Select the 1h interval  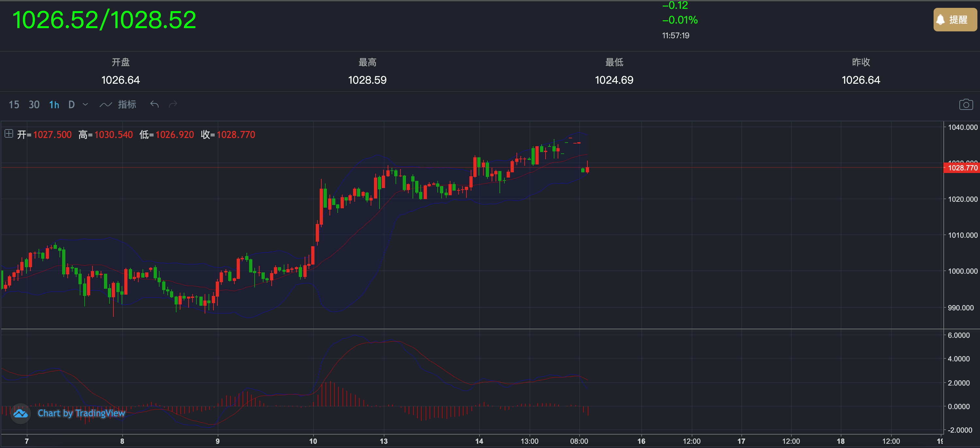[x=54, y=105]
